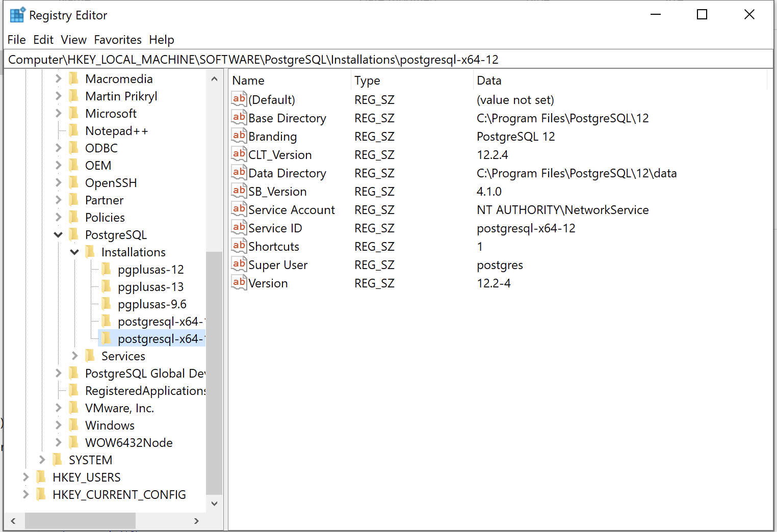Collapse the Installations subkey

coord(74,252)
